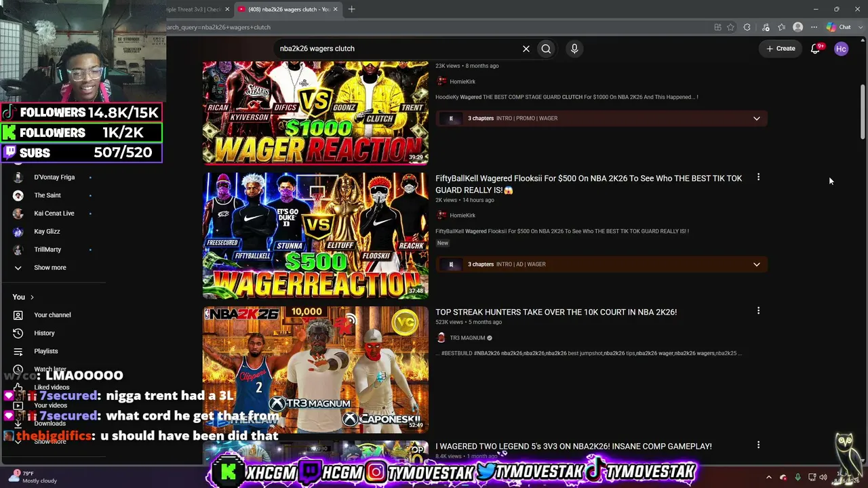Image resolution: width=868 pixels, height=488 pixels.
Task: Start voice search with the microphone
Action: point(574,49)
